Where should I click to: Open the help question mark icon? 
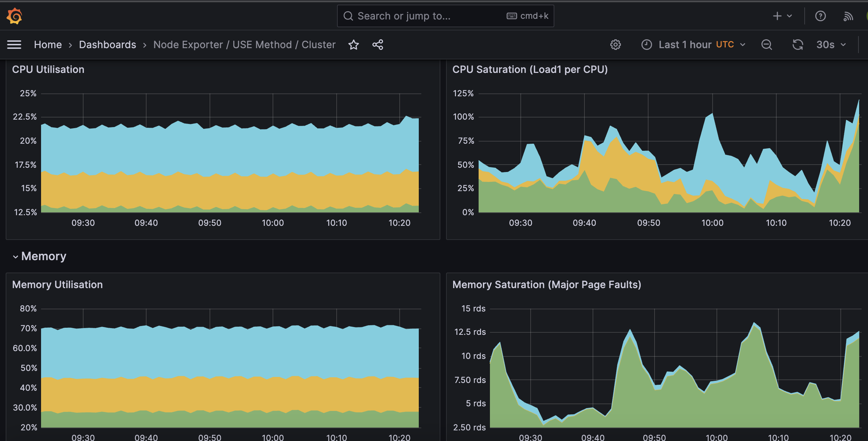click(820, 16)
